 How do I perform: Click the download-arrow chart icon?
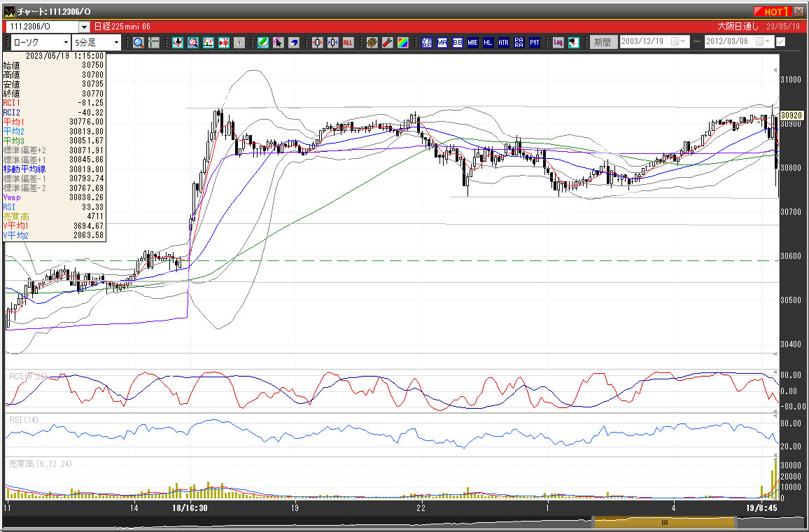tap(178, 42)
